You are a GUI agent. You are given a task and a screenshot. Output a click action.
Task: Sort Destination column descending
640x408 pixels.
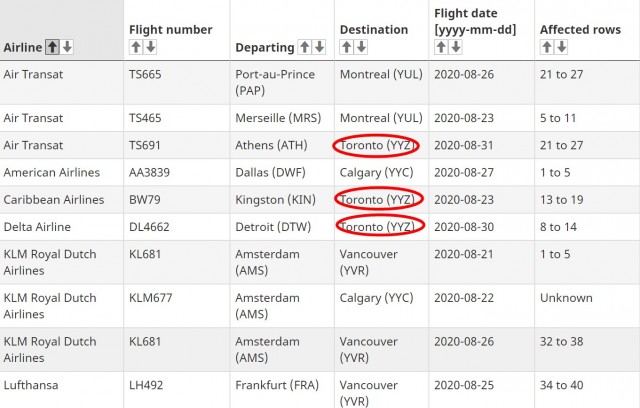tap(361, 47)
